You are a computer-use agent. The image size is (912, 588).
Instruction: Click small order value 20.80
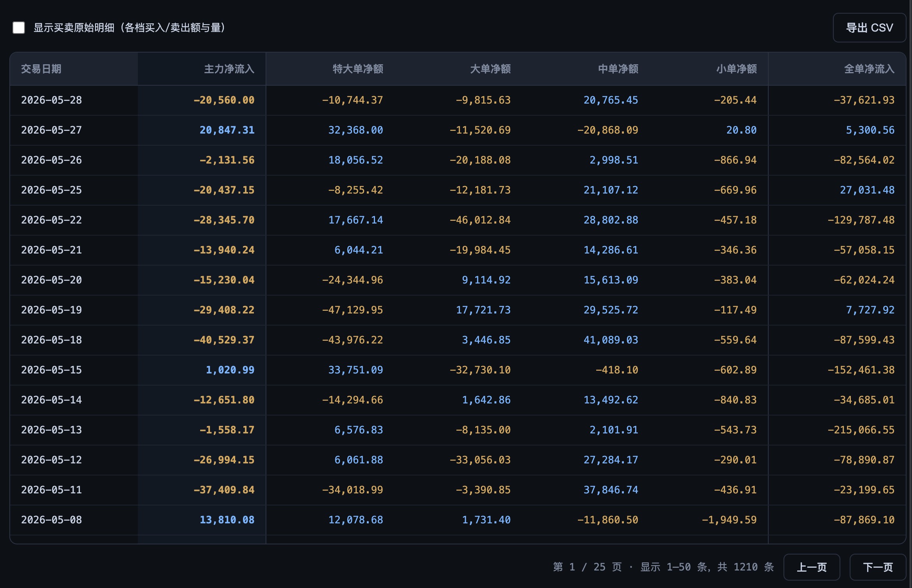(x=741, y=130)
